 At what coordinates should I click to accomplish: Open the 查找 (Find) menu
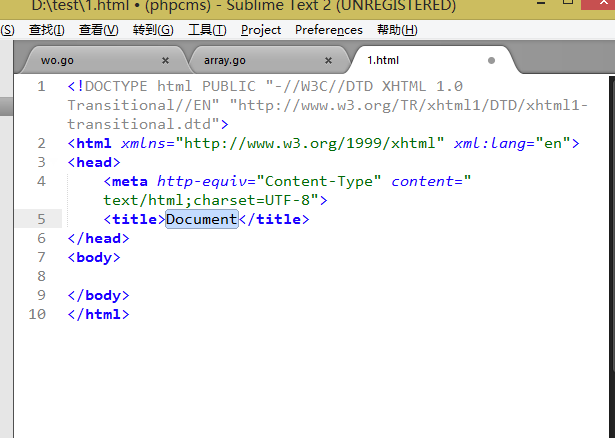click(47, 30)
